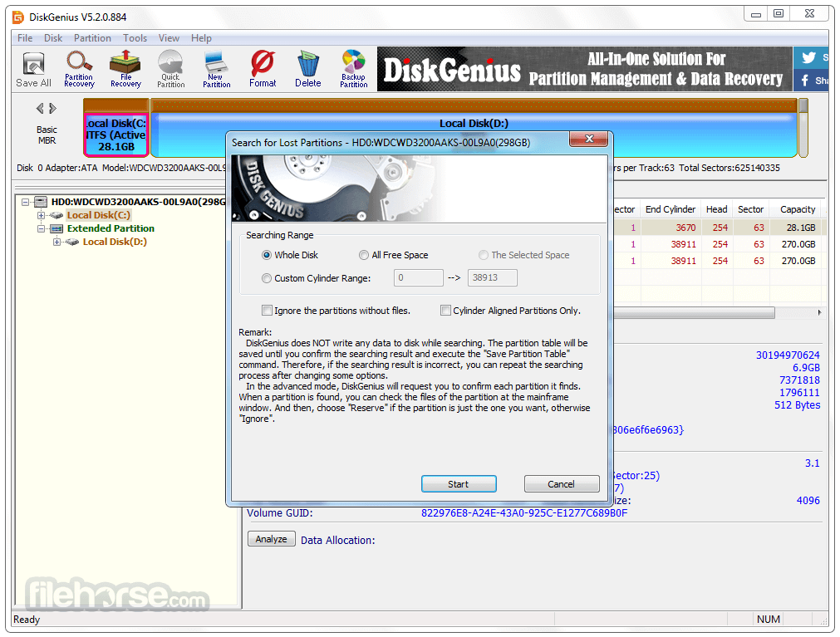Click the disk map vertical scrollbar
Image resolution: width=840 pixels, height=637 pixels.
click(803, 127)
